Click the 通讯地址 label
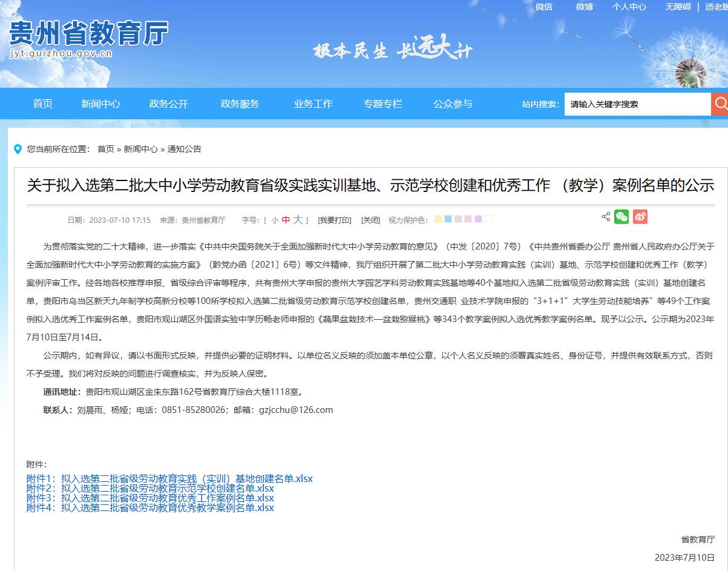 [x=62, y=392]
